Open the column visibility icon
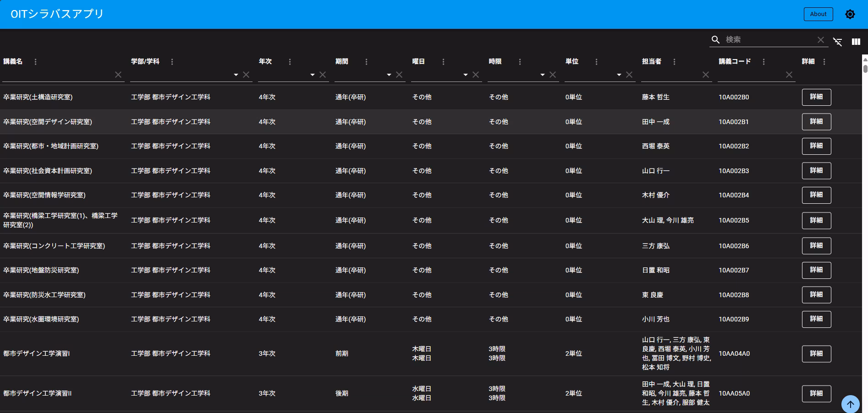The height and width of the screenshot is (413, 868). click(x=856, y=42)
